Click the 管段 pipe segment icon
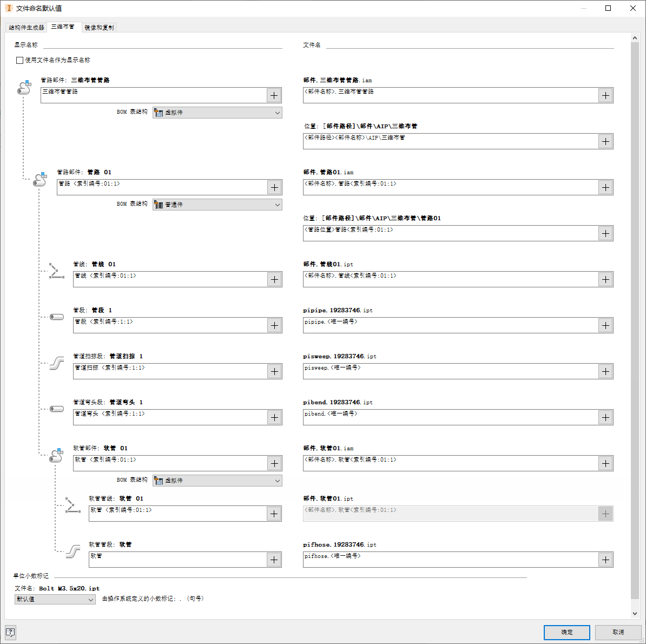Viewport: 646px width, 644px height. coord(57,317)
